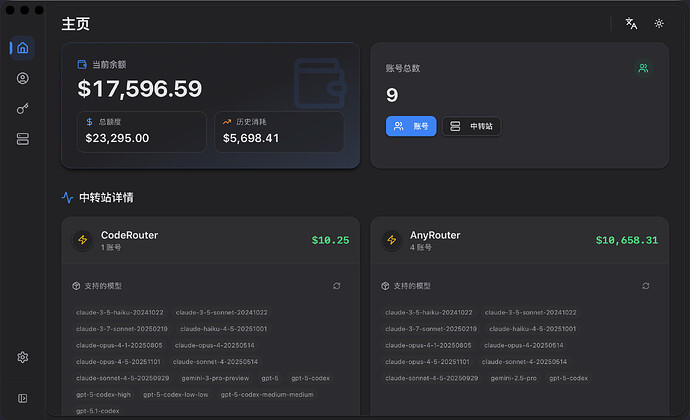
Task: Click claude-3-5-haiku-20241022 in CodeRouter
Action: tap(120, 313)
